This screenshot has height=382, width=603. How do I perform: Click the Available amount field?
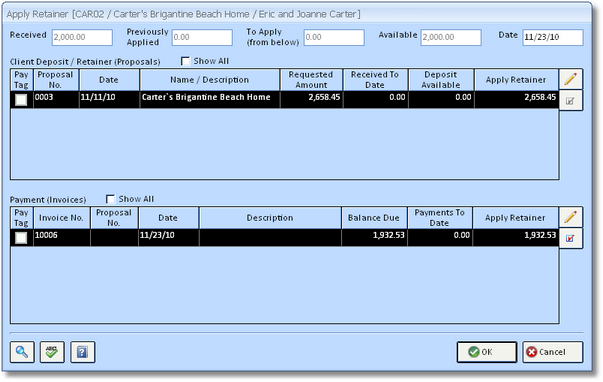(x=451, y=37)
